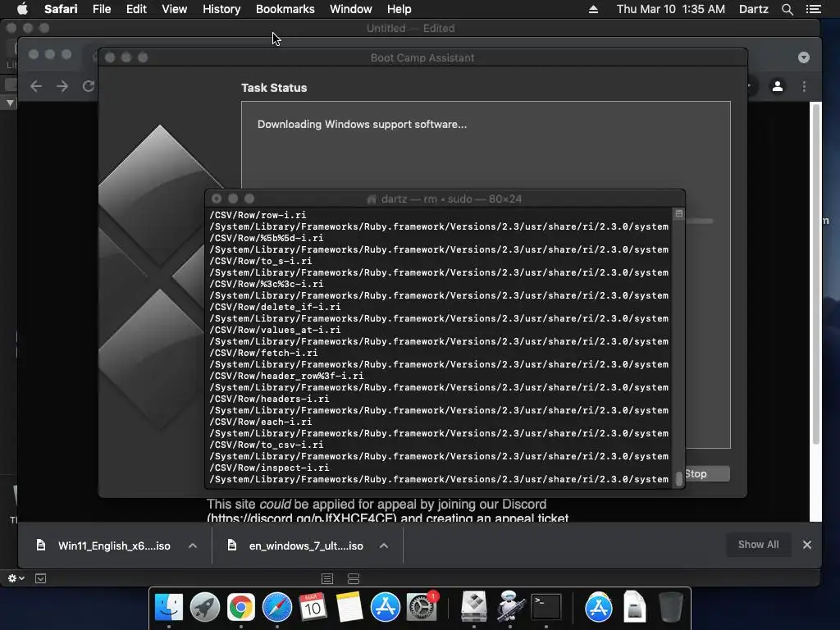Click the Dartz user name in menu bar
The width and height of the screenshot is (840, 630).
(x=753, y=9)
